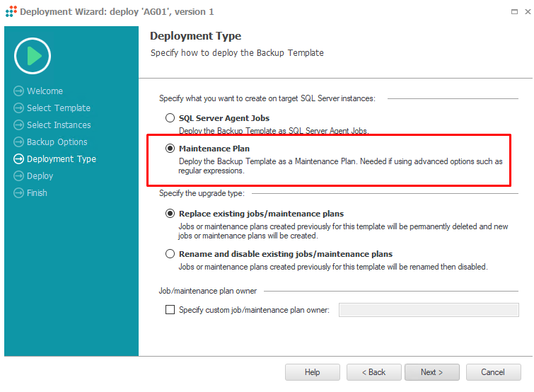Click the arrow icon beside Deploy step
The width and height of the screenshot is (534, 392).
pos(18,176)
